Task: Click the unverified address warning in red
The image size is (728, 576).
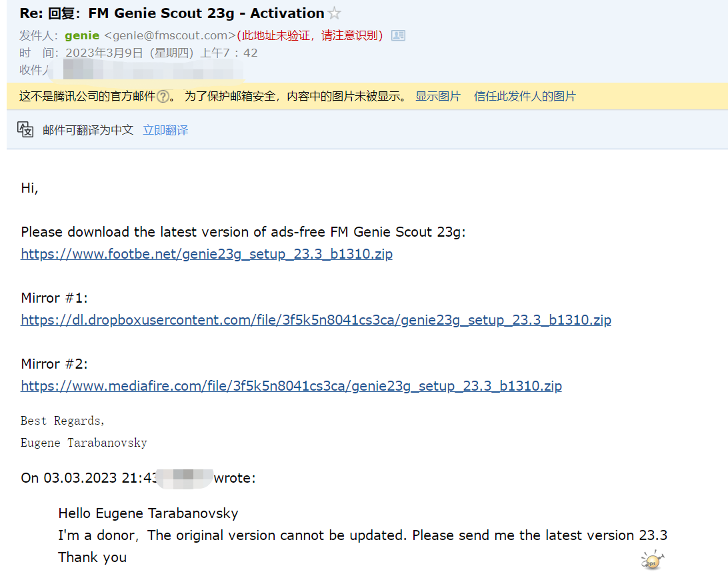Action: pyautogui.click(x=310, y=35)
